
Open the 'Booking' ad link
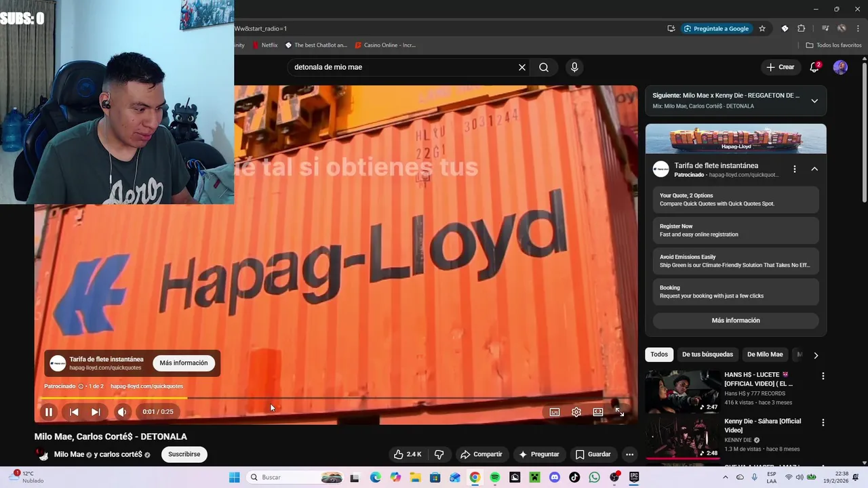[x=736, y=292]
